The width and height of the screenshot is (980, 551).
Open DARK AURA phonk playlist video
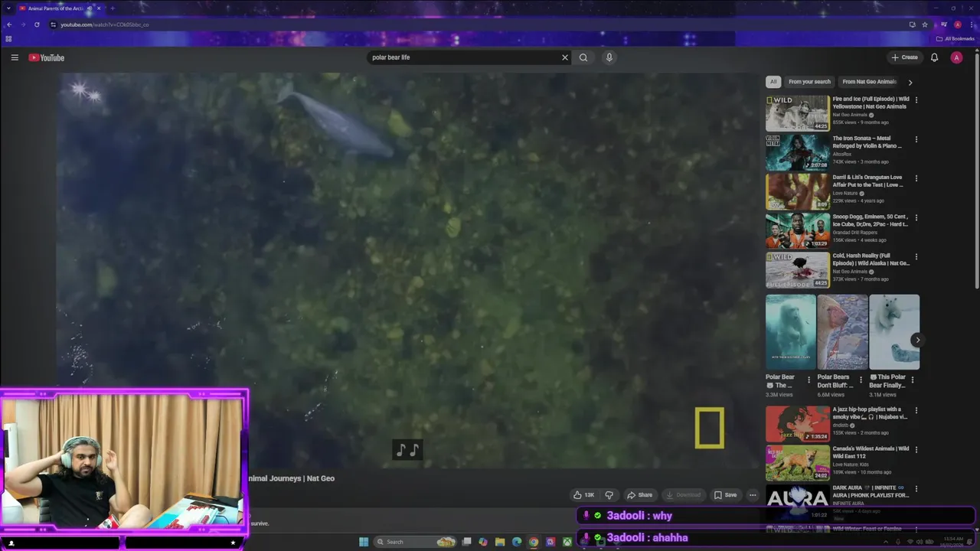click(x=797, y=501)
